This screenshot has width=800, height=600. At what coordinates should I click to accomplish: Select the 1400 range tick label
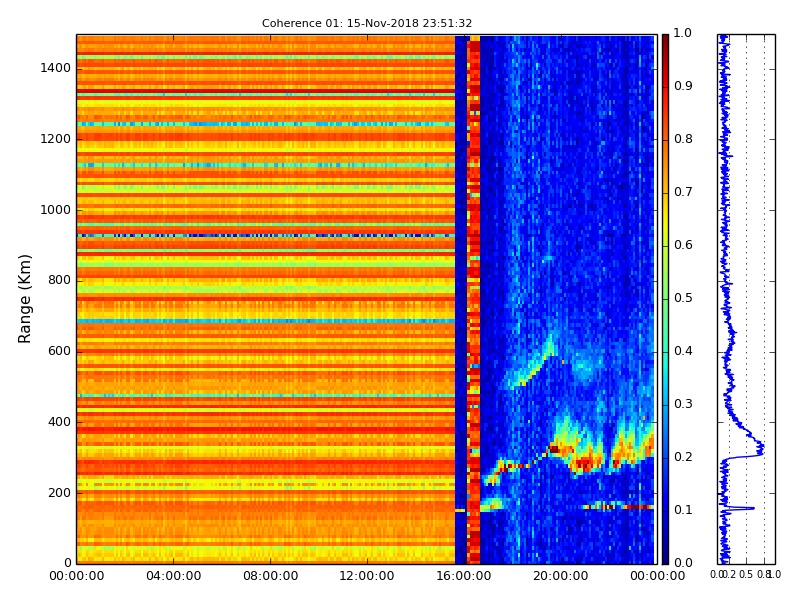[x=56, y=68]
